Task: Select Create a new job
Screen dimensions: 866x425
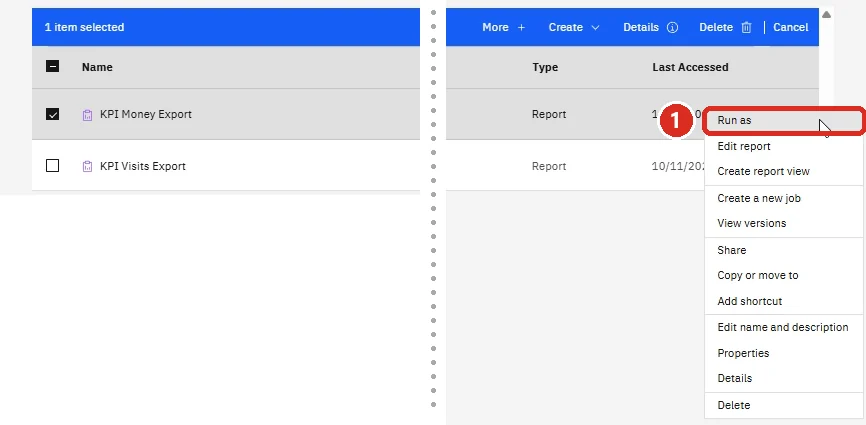Action: (783, 198)
